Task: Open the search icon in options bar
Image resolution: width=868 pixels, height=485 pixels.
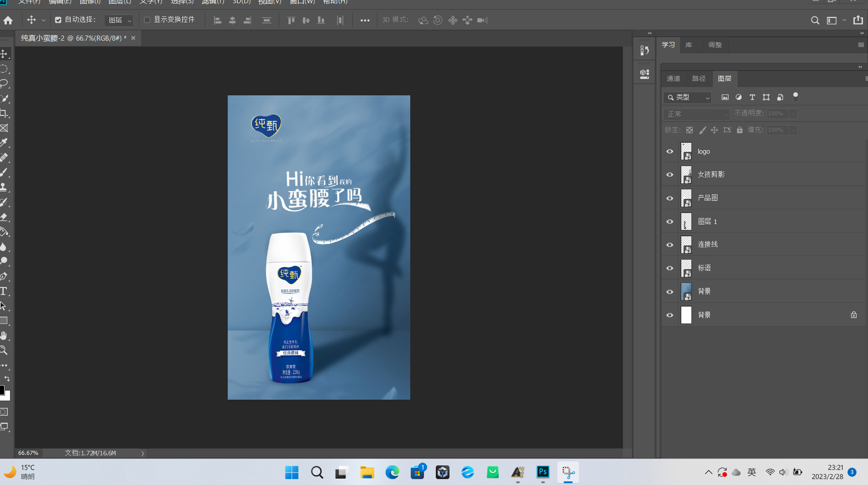Action: click(815, 20)
